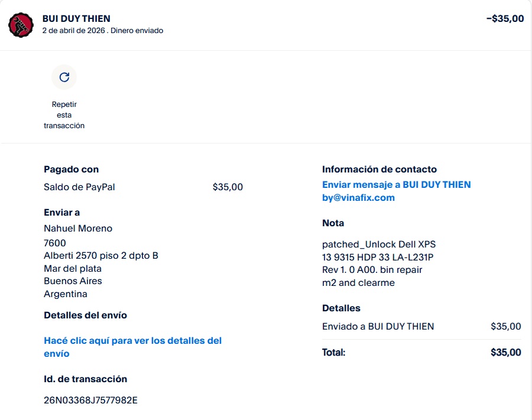Screen dimensions: 532x420
Task: Click the "Alberti 2570 piso 2 dpto B" address line
Action: pos(101,256)
